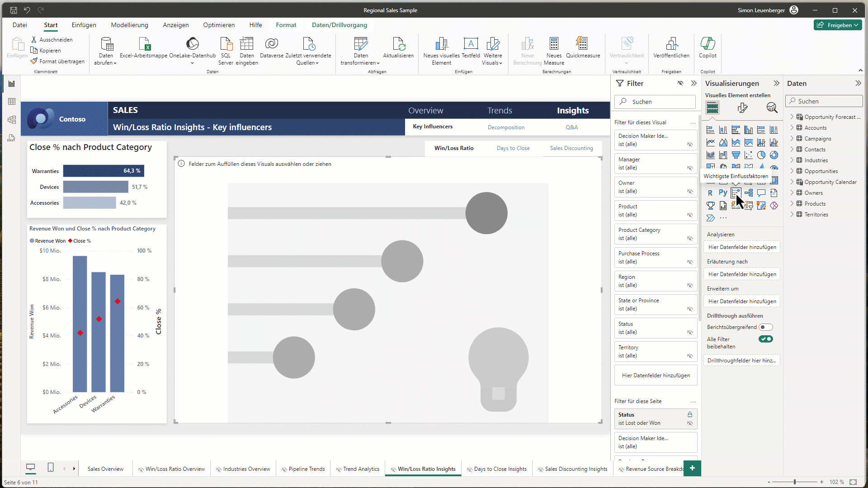Expand the Products data field
This screenshot has width=868, height=488.
794,203
